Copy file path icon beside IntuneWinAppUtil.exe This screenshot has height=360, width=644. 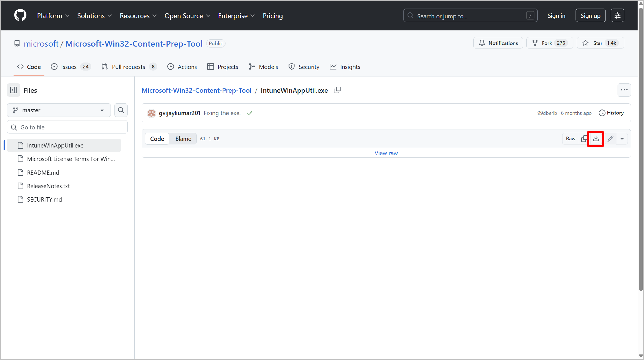tap(337, 90)
